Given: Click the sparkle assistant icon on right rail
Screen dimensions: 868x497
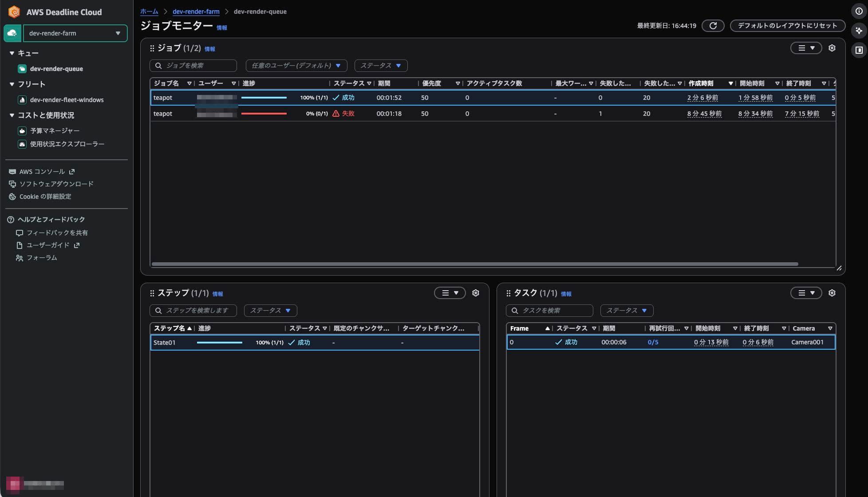Looking at the screenshot, I should tap(859, 31).
